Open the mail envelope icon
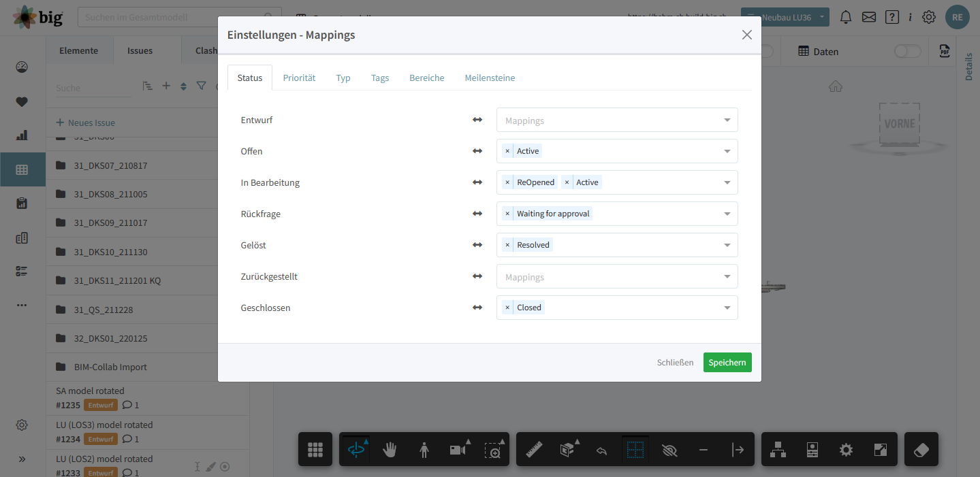 pos(869,17)
